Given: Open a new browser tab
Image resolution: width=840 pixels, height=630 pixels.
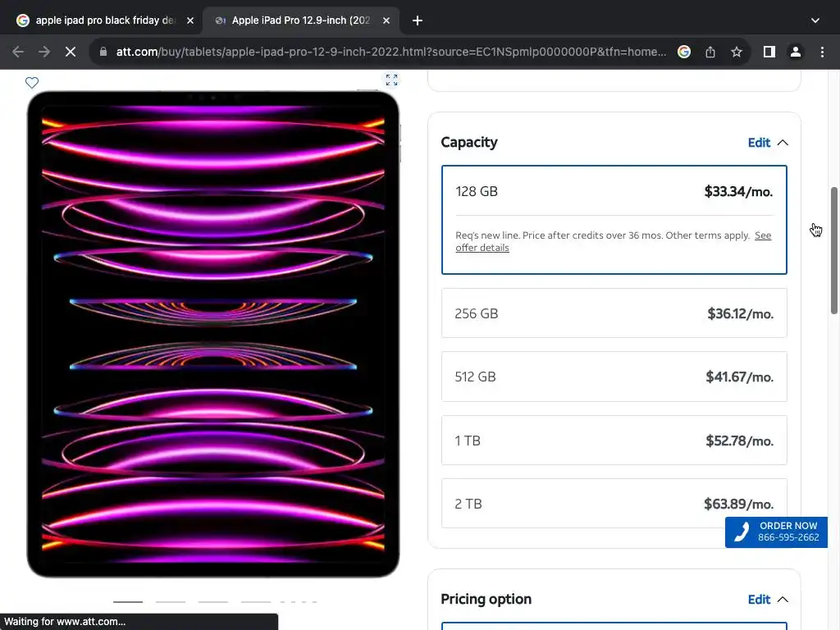Looking at the screenshot, I should (x=418, y=21).
